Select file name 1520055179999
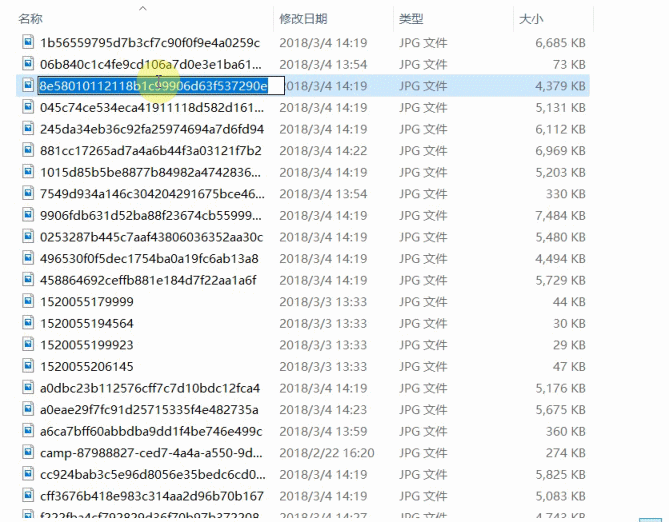Image resolution: width=669 pixels, height=522 pixels. coord(87,302)
